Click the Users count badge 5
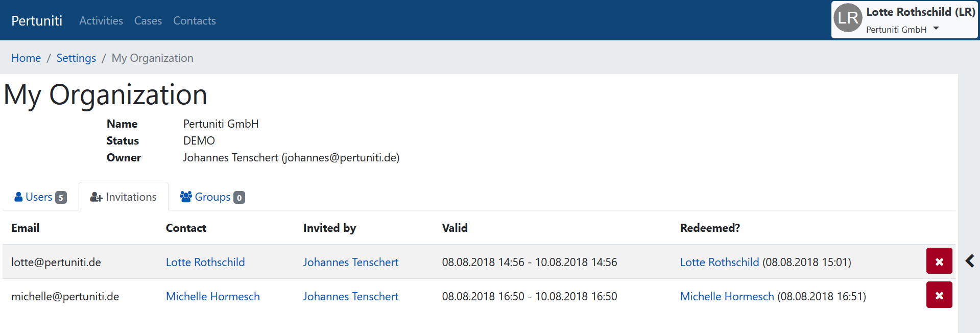Viewport: 980px width, 333px height. [x=61, y=198]
